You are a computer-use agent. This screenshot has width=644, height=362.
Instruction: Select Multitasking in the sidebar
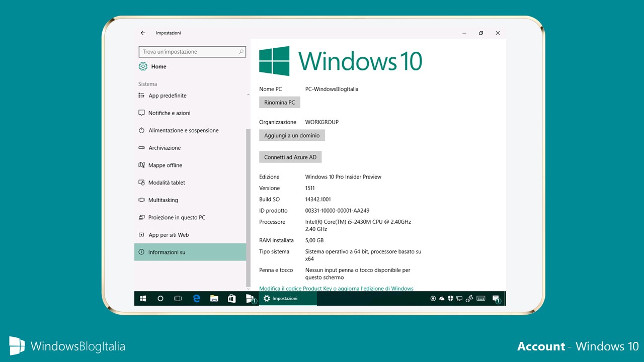click(190, 200)
